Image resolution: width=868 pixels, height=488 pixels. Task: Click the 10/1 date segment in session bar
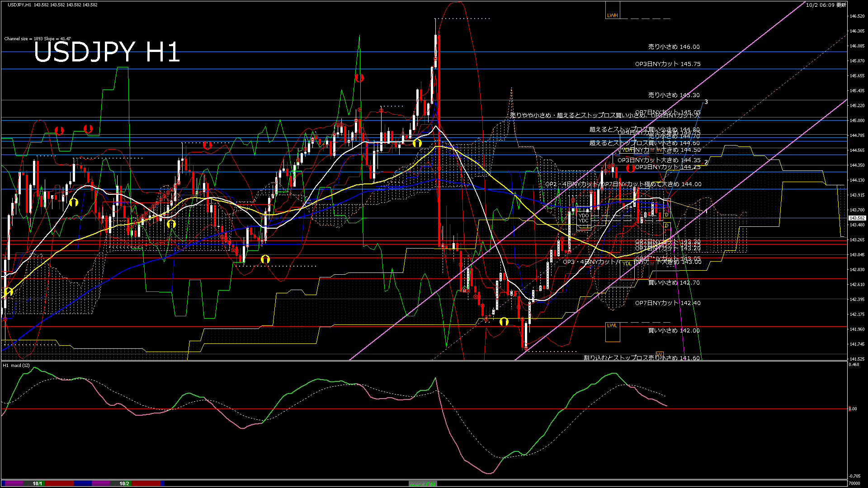coord(37,483)
